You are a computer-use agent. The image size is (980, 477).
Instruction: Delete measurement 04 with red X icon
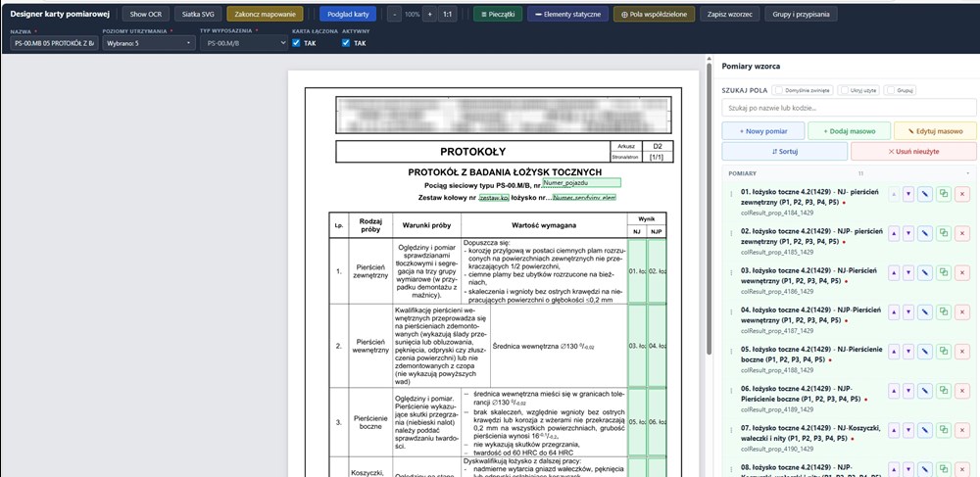[x=961, y=314]
